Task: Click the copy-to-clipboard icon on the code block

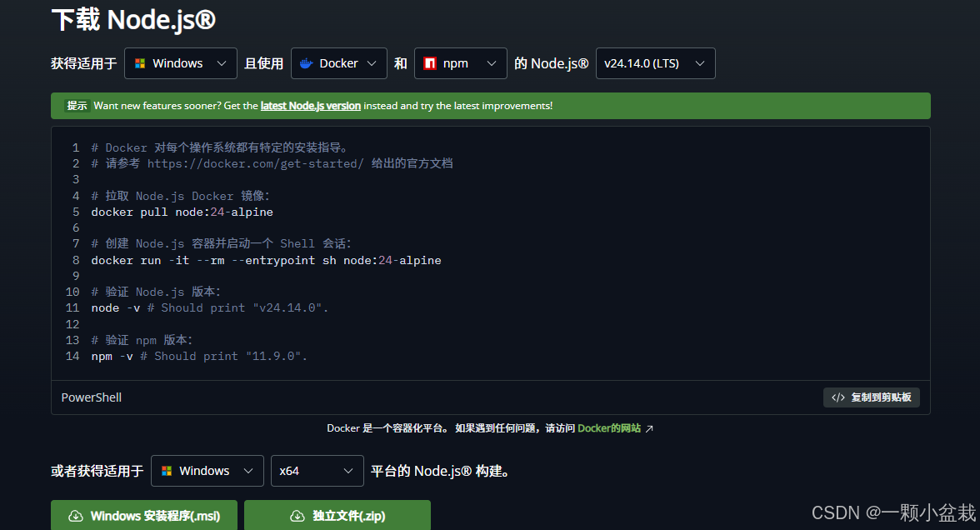Action: click(x=838, y=397)
